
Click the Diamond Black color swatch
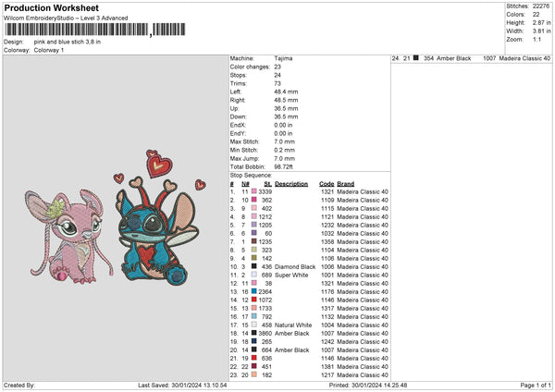tap(253, 266)
